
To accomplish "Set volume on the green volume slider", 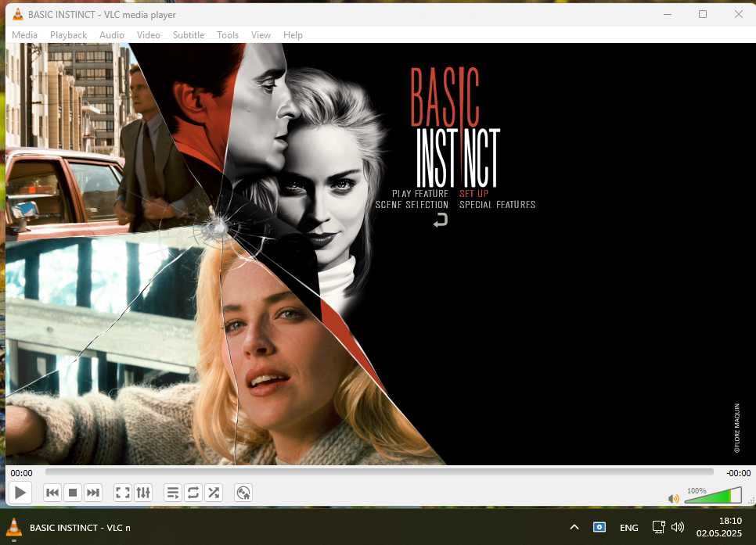I will [713, 496].
